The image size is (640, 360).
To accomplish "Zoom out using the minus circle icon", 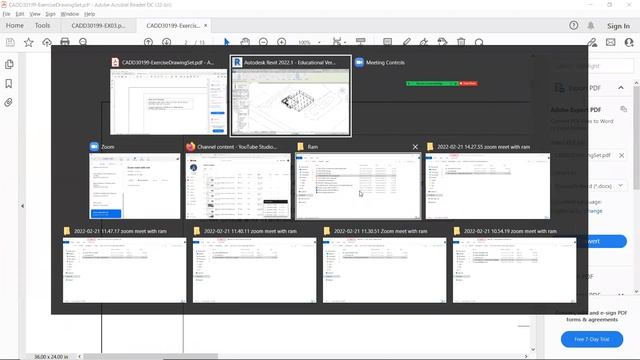I will tap(263, 42).
